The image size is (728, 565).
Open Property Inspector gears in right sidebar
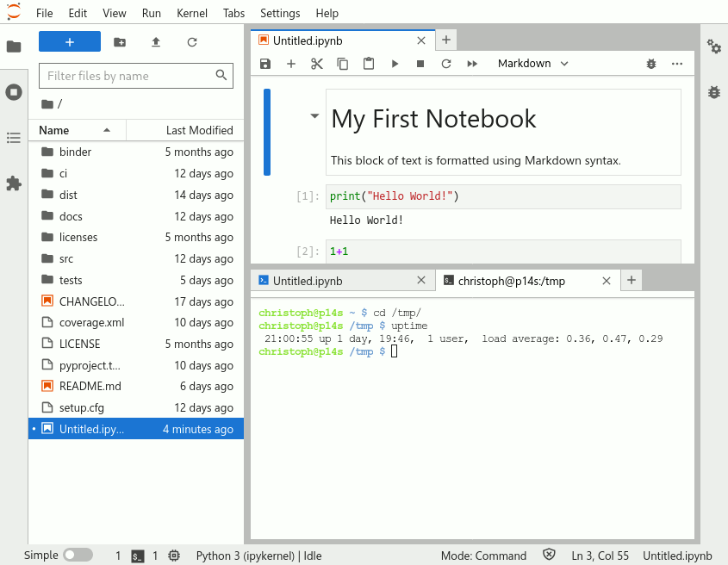coord(714,47)
